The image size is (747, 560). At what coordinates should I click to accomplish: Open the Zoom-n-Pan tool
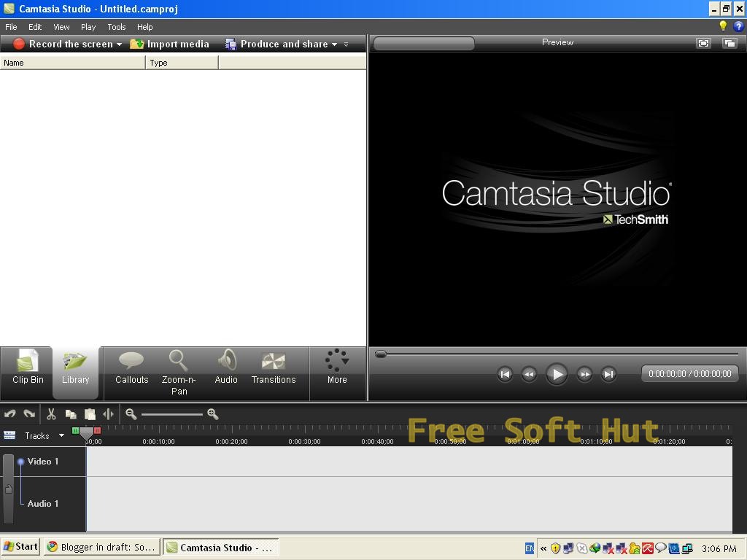[x=179, y=373]
